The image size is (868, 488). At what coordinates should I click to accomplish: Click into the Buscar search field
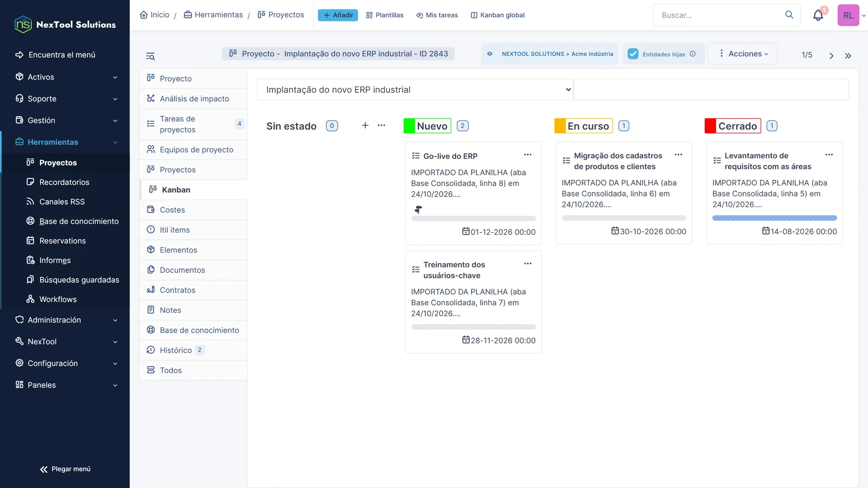pos(720,15)
